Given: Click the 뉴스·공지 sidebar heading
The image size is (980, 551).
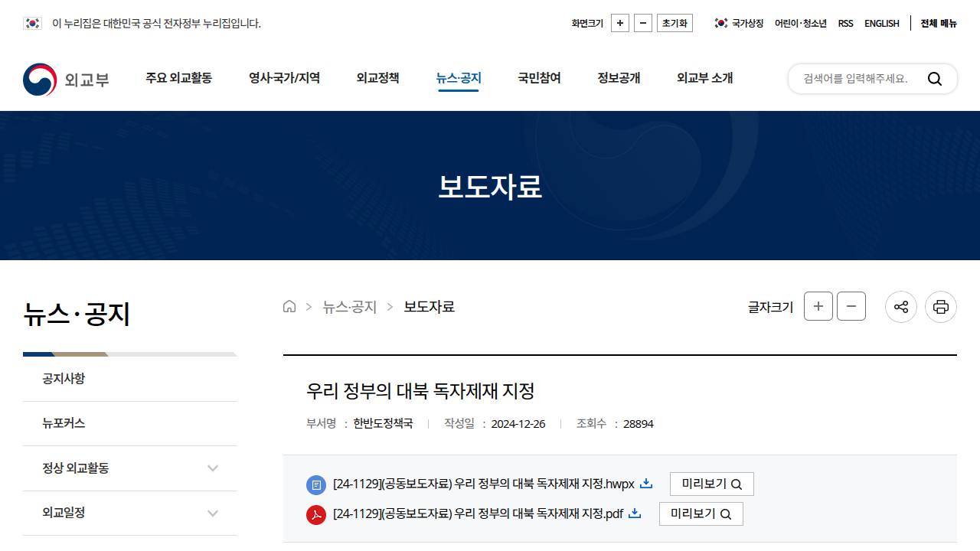Looking at the screenshot, I should 77,314.
